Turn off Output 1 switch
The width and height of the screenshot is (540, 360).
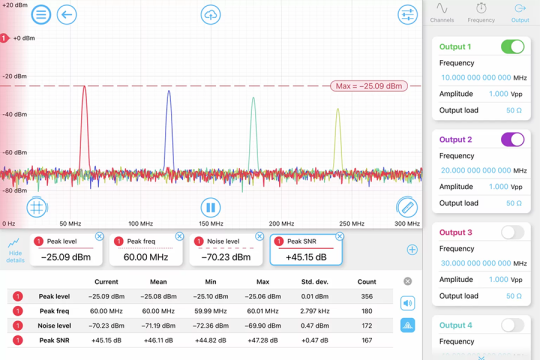point(513,47)
